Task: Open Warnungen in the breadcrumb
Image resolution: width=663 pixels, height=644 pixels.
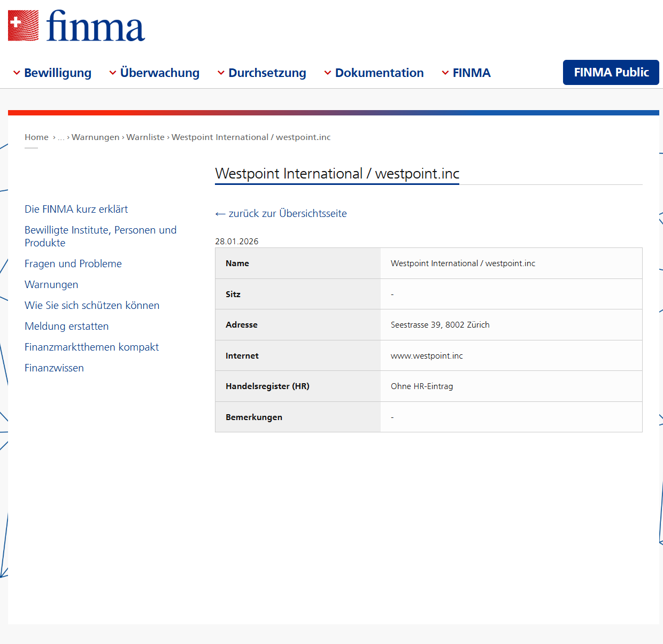Action: [x=96, y=137]
